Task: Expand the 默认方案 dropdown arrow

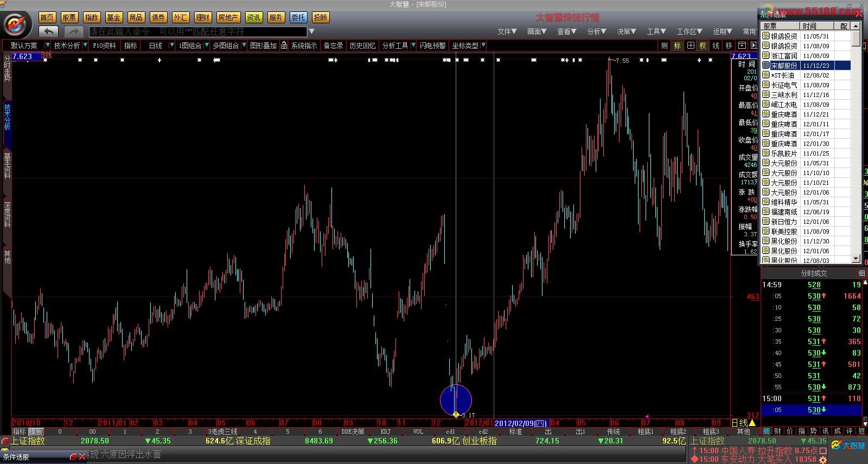Action: tap(48, 46)
